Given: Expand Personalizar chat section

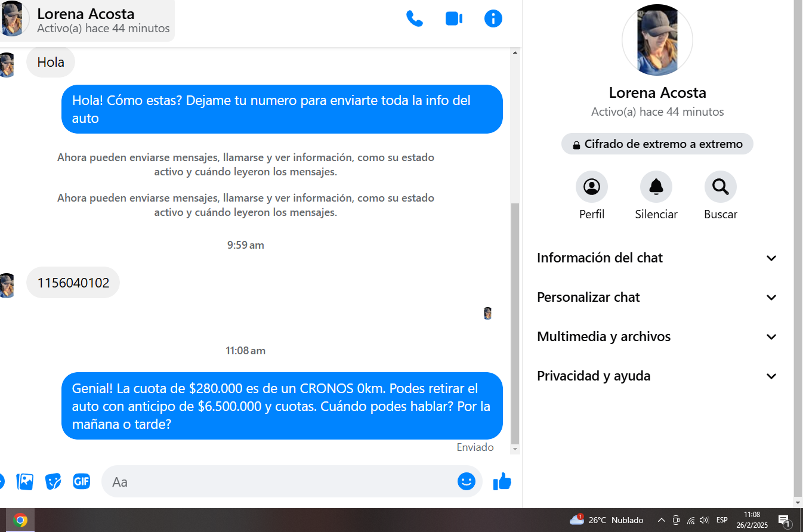Looking at the screenshot, I should tap(657, 297).
